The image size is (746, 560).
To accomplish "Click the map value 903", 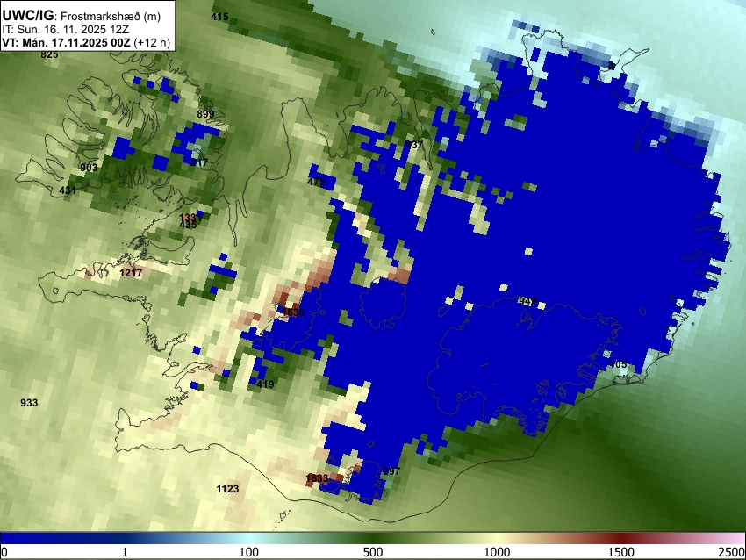I will click(x=89, y=168).
